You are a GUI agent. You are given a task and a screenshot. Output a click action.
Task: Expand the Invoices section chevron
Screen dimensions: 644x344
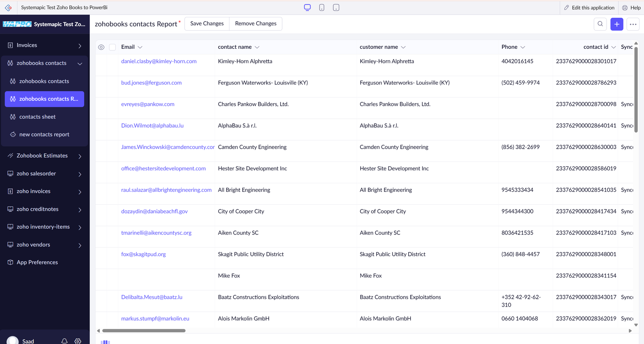[x=80, y=46]
